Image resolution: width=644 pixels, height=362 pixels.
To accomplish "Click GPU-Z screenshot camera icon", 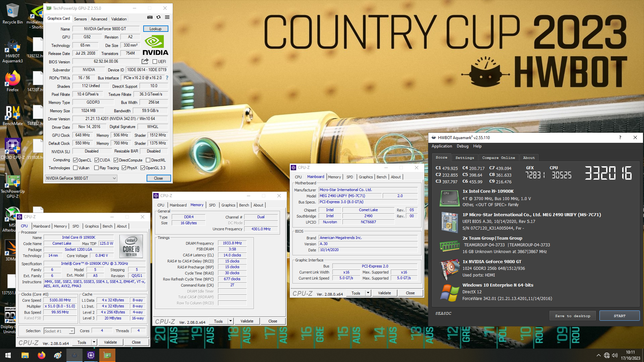I will 150,17.
